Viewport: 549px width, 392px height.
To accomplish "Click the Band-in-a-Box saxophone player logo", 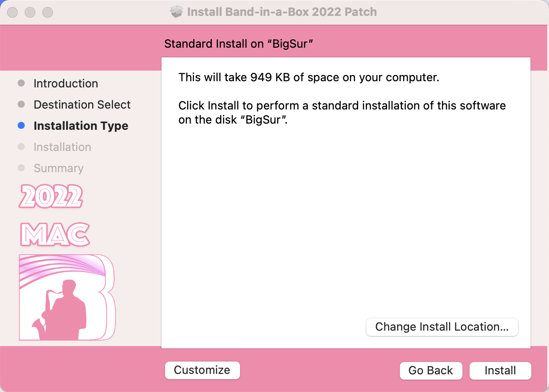I will pyautogui.click(x=67, y=298).
